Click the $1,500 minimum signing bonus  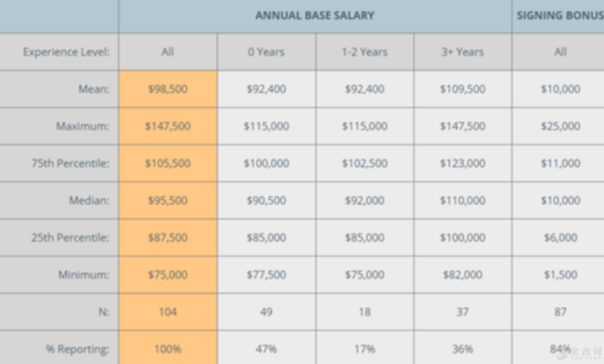[x=560, y=274]
